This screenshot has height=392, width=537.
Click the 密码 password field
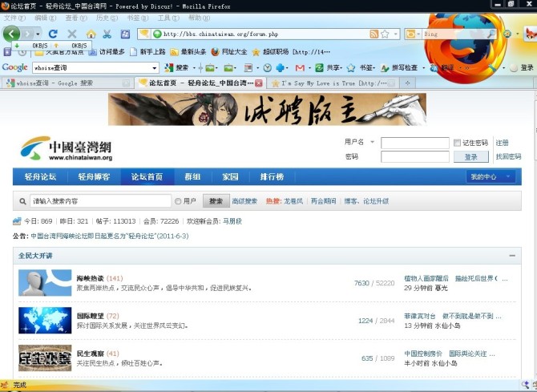(414, 156)
